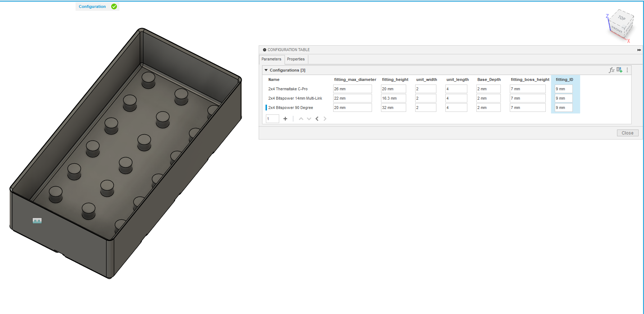
Task: Open the fx parameters icon
Action: [x=612, y=70]
